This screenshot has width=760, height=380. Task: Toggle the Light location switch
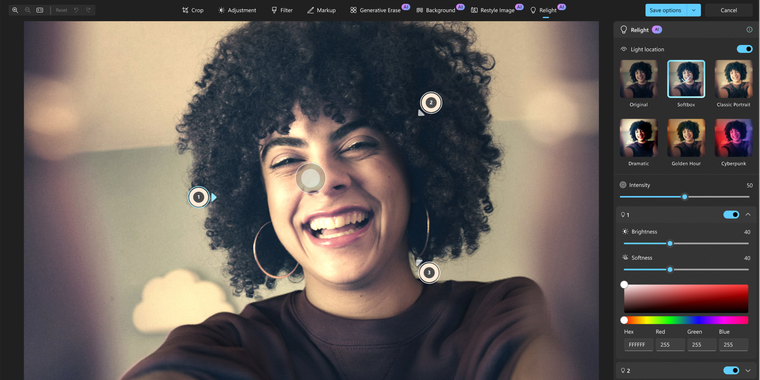(744, 49)
